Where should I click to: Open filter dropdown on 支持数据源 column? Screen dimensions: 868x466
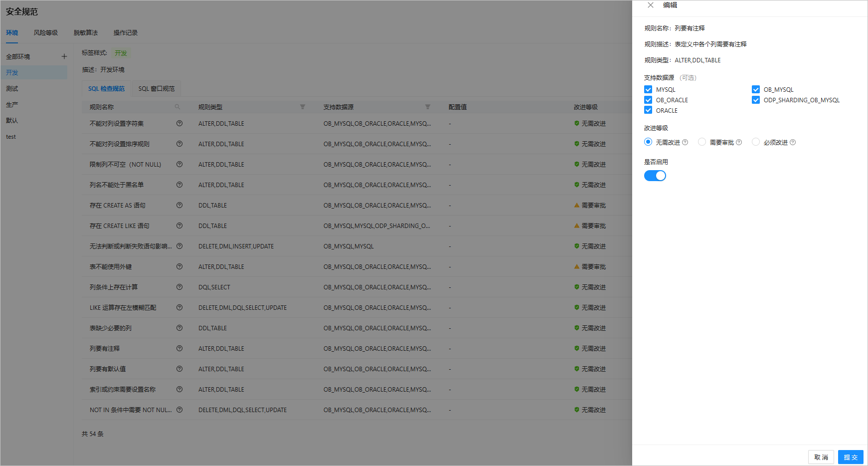coord(428,107)
